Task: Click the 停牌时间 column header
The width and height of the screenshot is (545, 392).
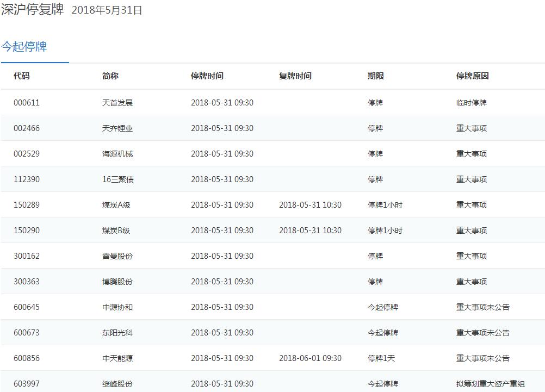Action: click(x=207, y=76)
